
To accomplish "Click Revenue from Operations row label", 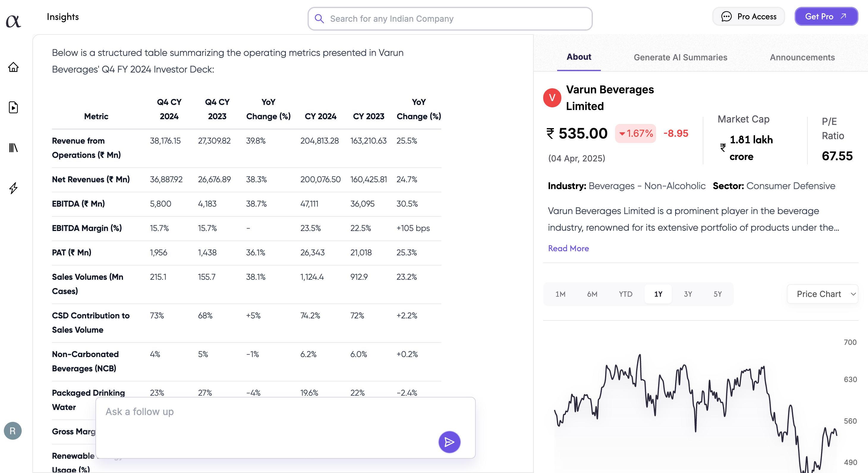I will (x=86, y=148).
